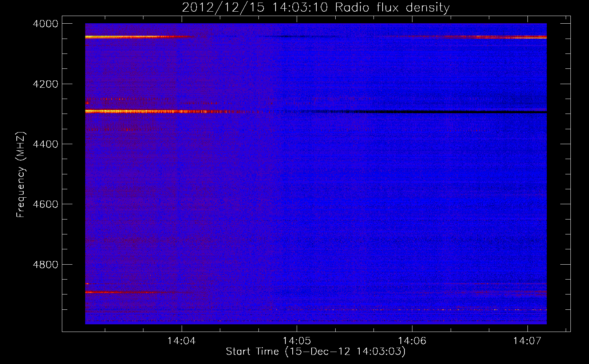589x364 pixels.
Task: Click the 4400 frequency tick label
Action: tap(46, 144)
